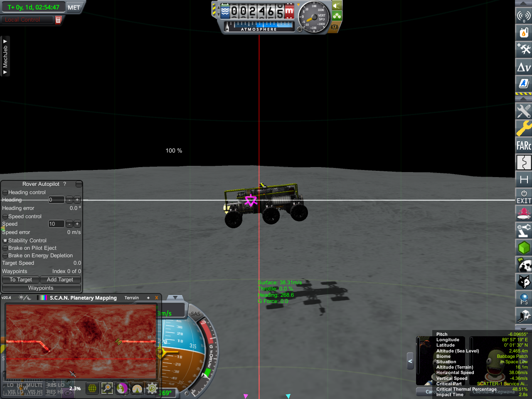The width and height of the screenshot is (532, 399).
Task: Open the FAR aerodynamics button
Action: point(524,145)
